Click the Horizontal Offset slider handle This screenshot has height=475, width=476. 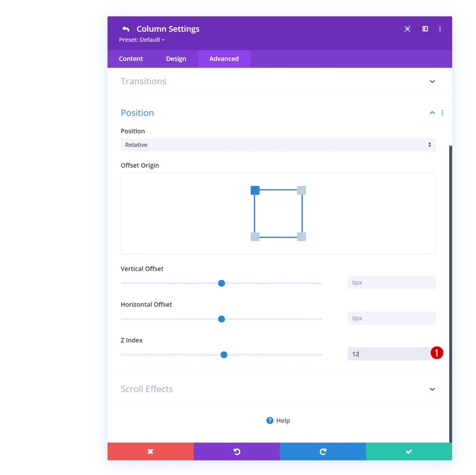point(222,319)
